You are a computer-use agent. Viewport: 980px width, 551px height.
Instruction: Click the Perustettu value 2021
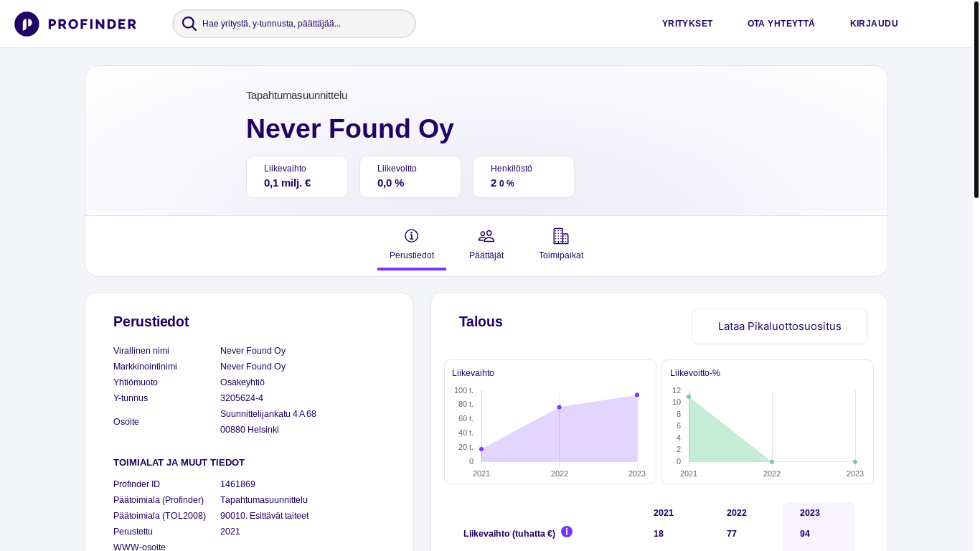coord(230,532)
